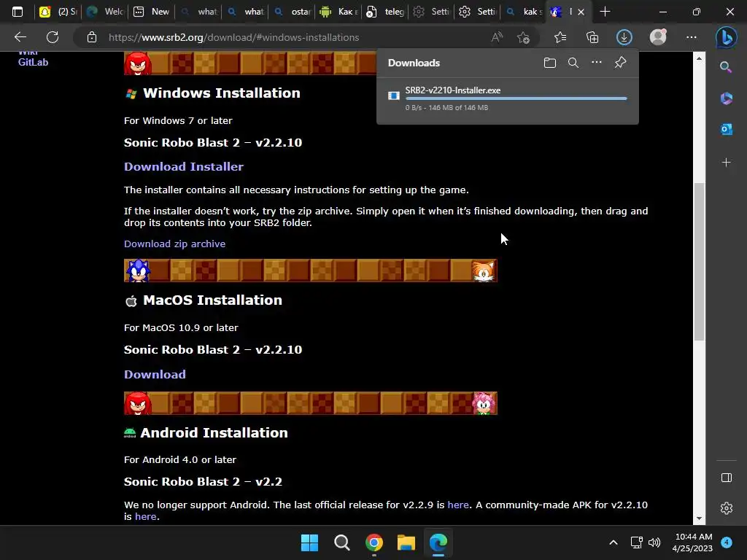Click the Windows Download Installer link
This screenshot has height=560, width=747.
[x=183, y=167]
